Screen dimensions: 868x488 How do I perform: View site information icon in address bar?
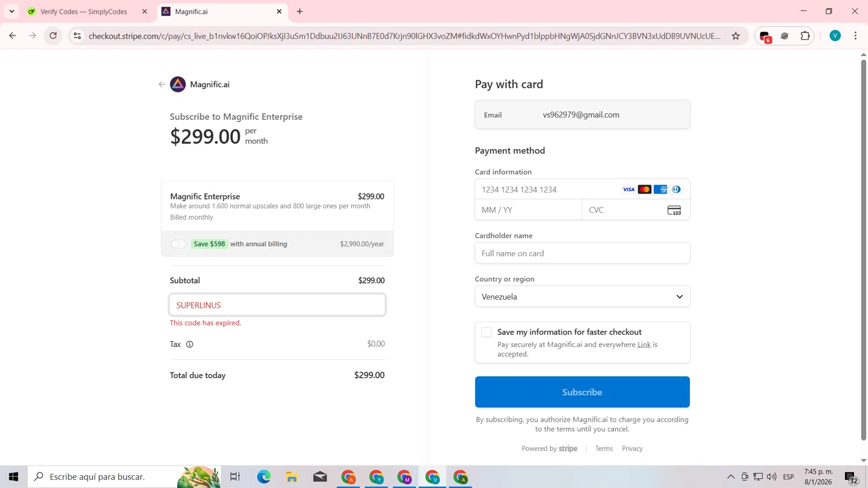[77, 36]
